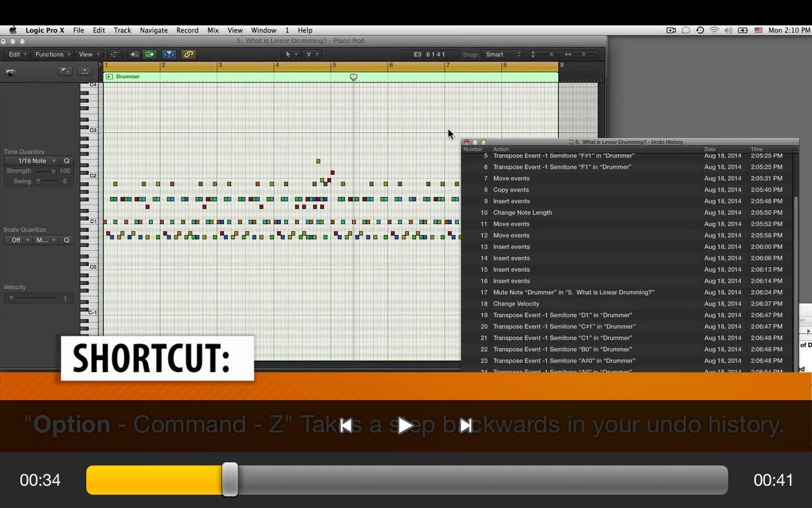Viewport: 812px width, 508px height.
Task: Click the Action column header in Undo History
Action: point(501,149)
